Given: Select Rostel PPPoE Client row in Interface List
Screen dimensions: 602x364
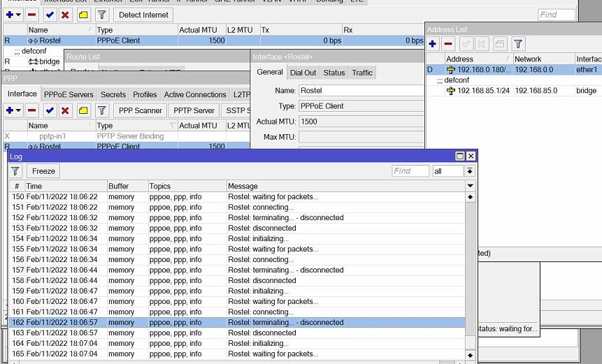Looking at the screenshot, I should 214,41.
